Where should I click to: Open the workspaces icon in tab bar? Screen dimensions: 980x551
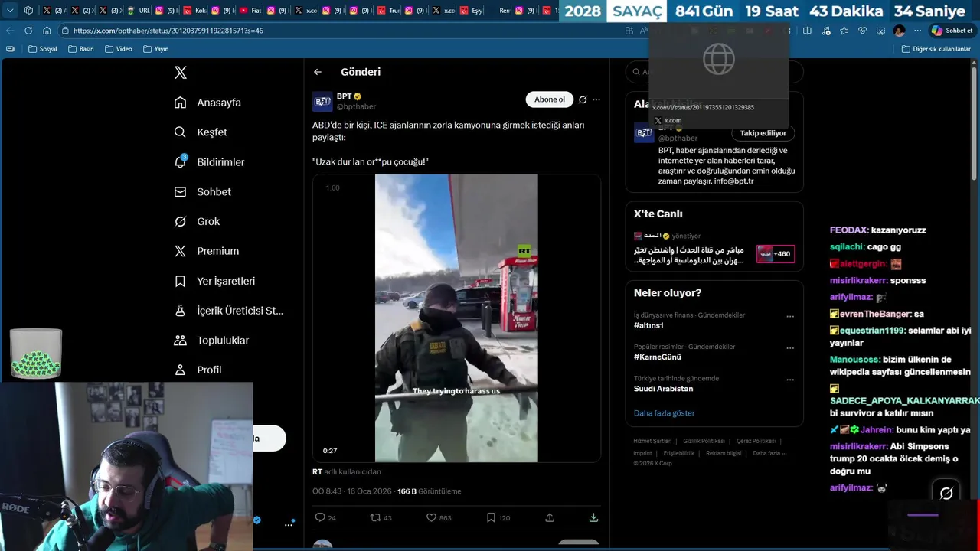point(28,11)
